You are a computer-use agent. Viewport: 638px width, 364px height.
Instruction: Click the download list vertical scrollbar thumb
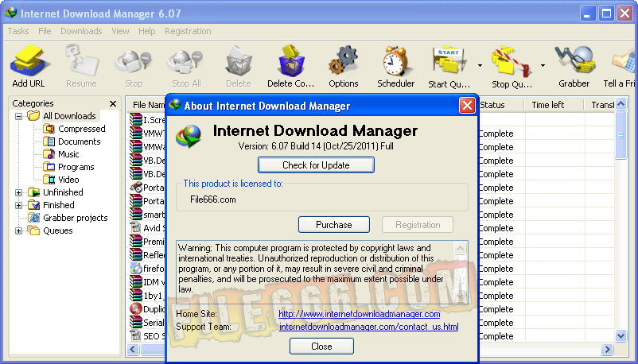tap(621, 134)
